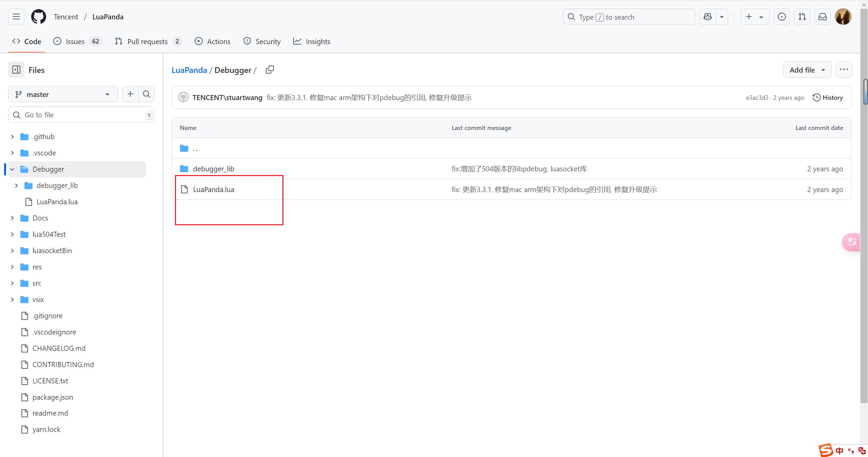The width and height of the screenshot is (868, 457).
Task: Open GitHub Copilot chat icon
Action: pyautogui.click(x=707, y=16)
